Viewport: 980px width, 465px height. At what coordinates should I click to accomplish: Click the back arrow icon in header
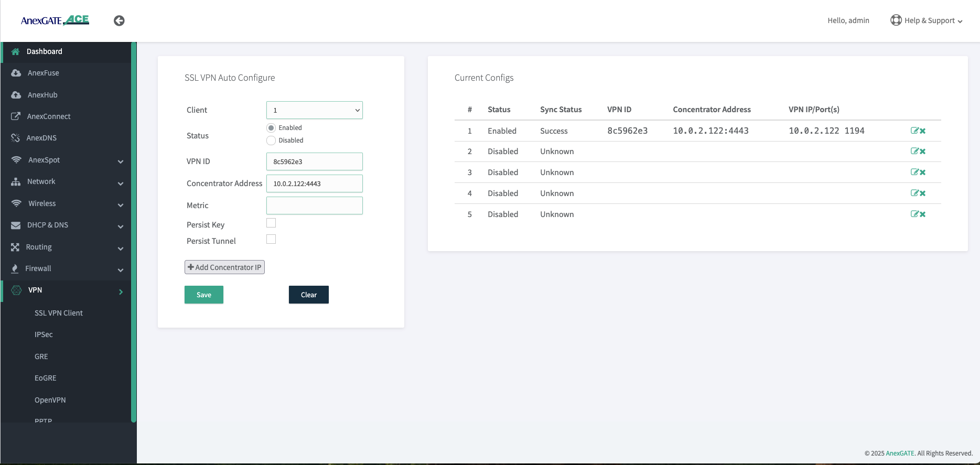pos(119,20)
